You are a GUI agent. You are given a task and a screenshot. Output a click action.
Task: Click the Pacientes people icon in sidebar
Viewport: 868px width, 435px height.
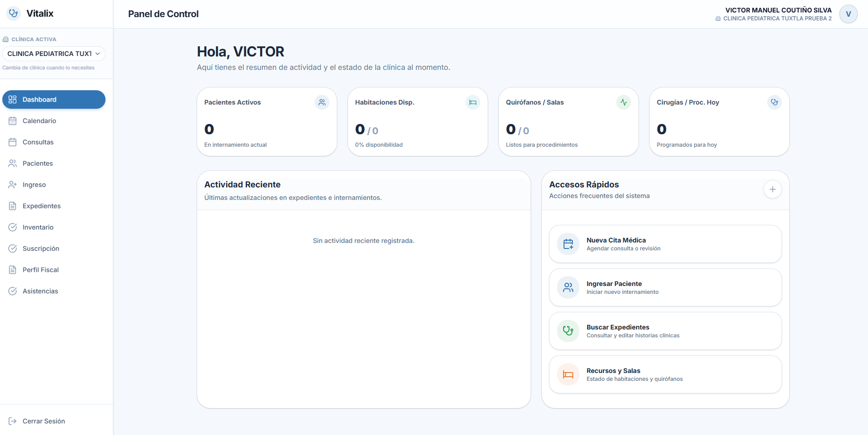[12, 163]
